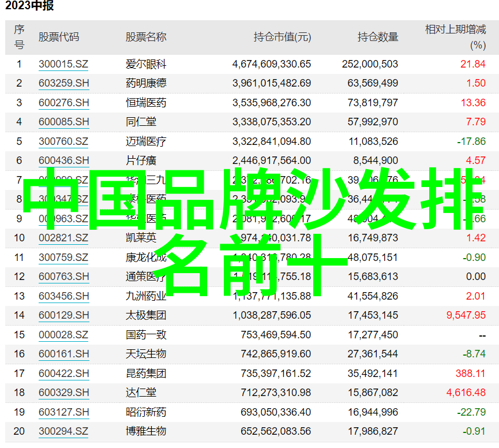499x448 pixels.
Task: Click the stock name 片仔癀
Action: click(141, 160)
